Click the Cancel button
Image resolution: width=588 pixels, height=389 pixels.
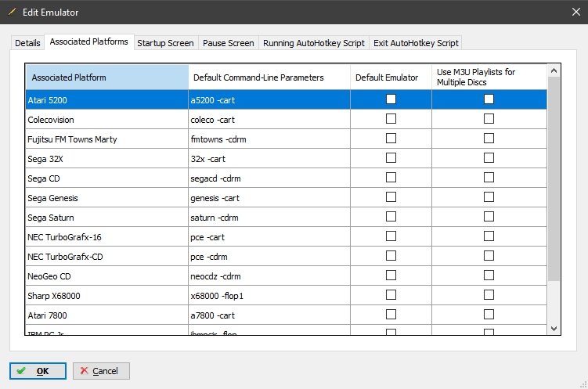pos(101,371)
